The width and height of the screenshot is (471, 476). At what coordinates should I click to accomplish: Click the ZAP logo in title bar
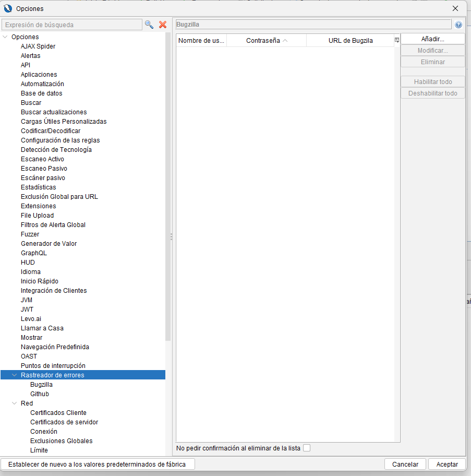(x=8, y=8)
